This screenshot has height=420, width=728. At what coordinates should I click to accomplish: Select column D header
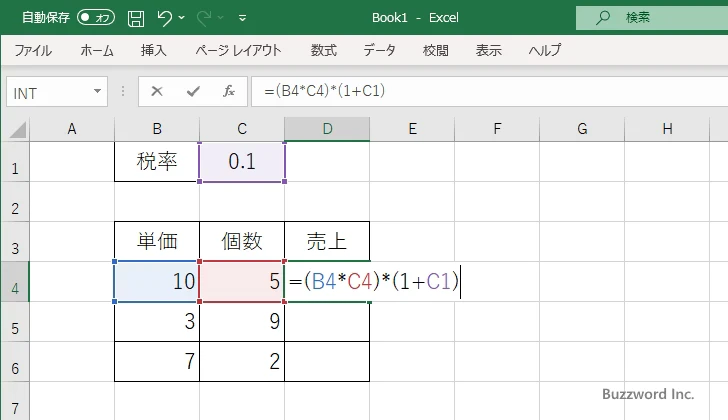click(327, 129)
